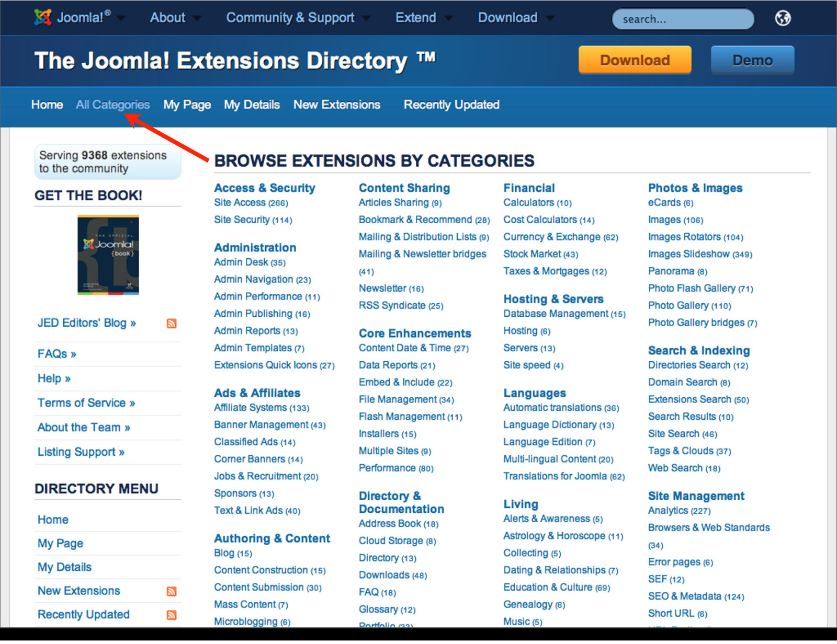Open Financial category heading
The image size is (837, 644).
tap(529, 188)
